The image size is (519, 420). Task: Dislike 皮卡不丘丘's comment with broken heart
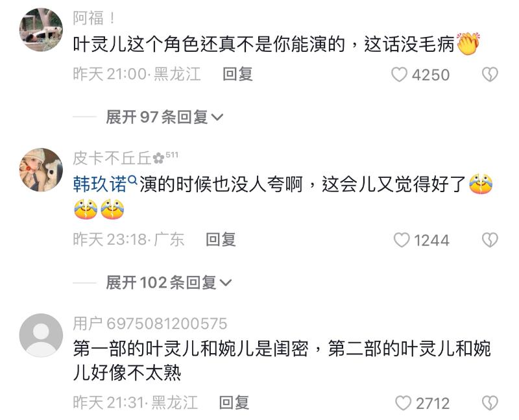[x=490, y=240]
